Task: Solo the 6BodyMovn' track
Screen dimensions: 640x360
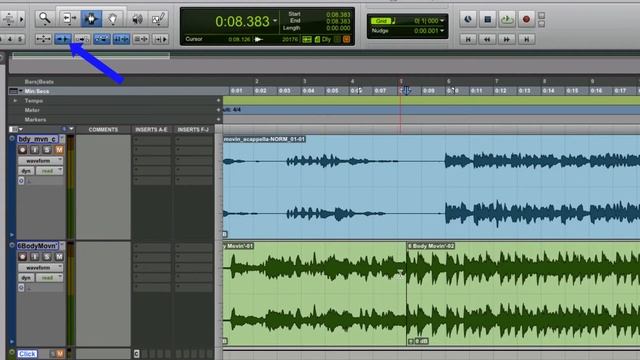Action: click(x=47, y=256)
